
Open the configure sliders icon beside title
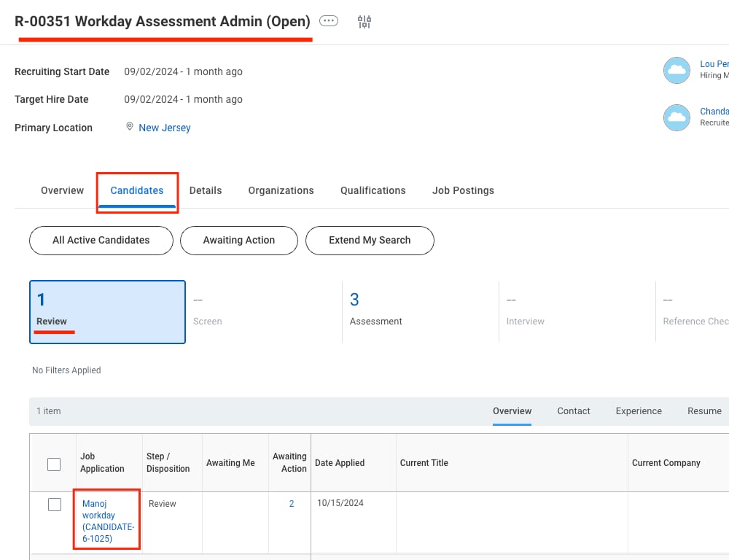[x=364, y=21]
